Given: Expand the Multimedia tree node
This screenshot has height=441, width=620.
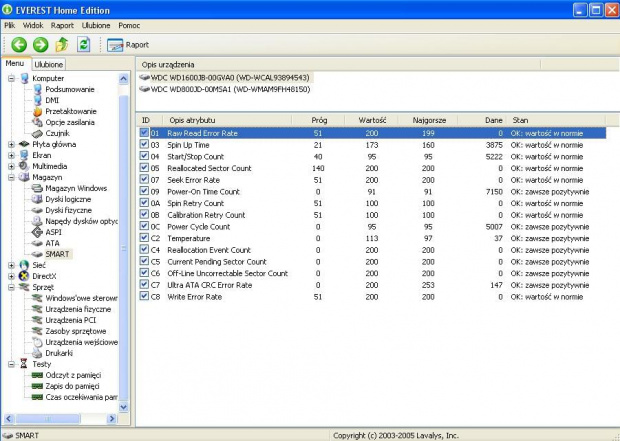Looking at the screenshot, I should click(x=11, y=167).
